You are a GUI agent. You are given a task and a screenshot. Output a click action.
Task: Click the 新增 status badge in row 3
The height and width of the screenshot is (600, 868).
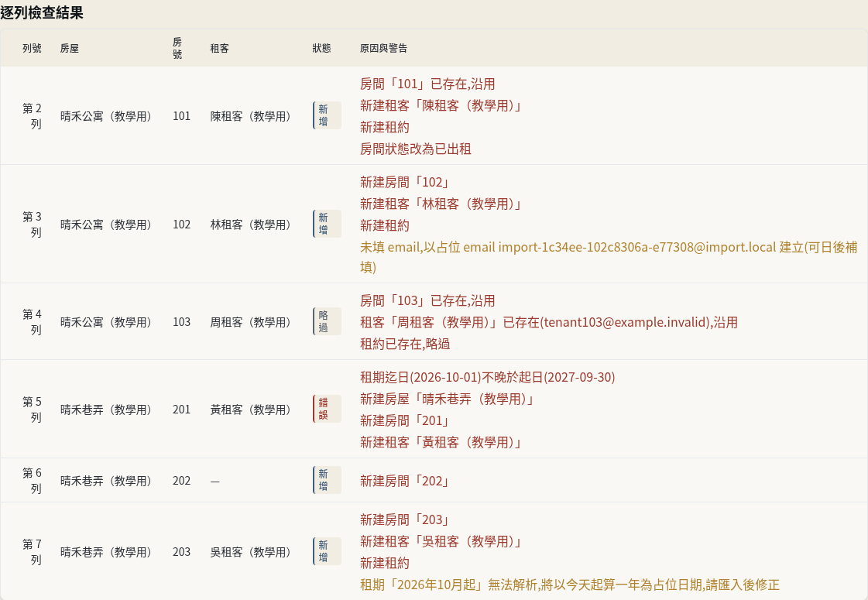[327, 224]
